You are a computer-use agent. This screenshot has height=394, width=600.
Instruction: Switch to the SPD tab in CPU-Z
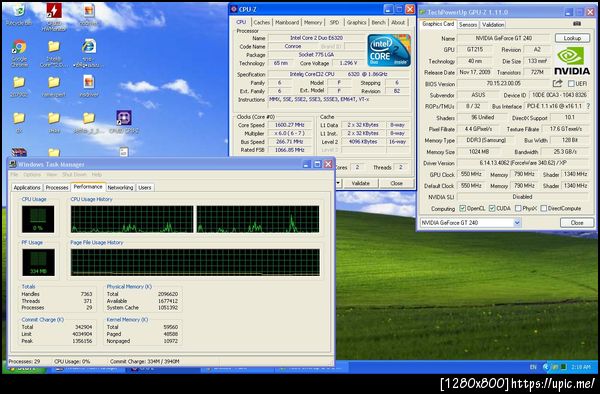(334, 23)
